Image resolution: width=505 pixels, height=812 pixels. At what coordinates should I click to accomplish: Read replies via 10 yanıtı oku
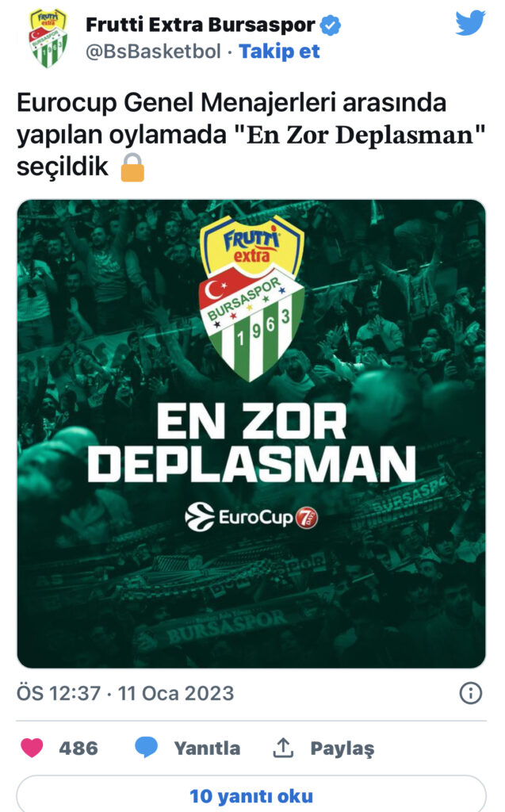251,795
